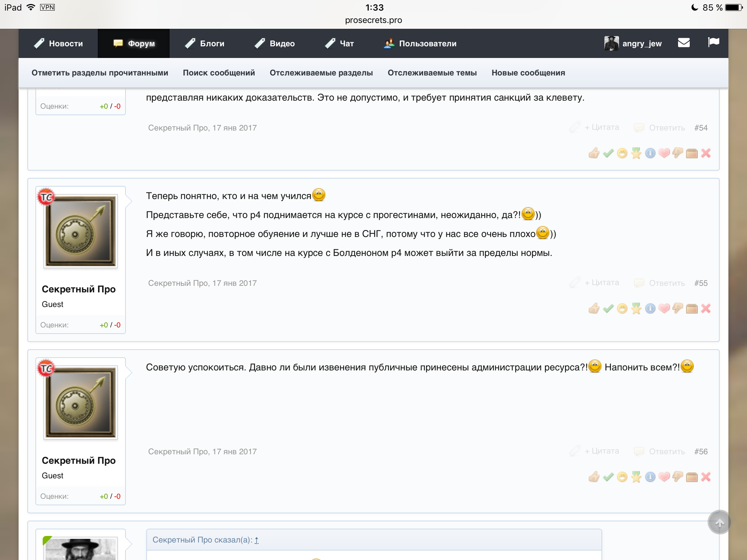Click Отметить разделы прочитанными
Viewport: 747px width, 560px height.
[x=99, y=73]
